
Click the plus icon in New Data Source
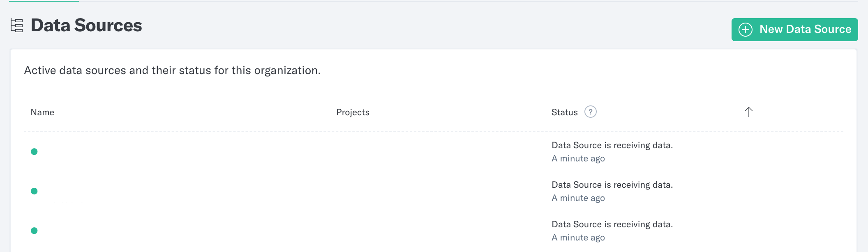[746, 30]
